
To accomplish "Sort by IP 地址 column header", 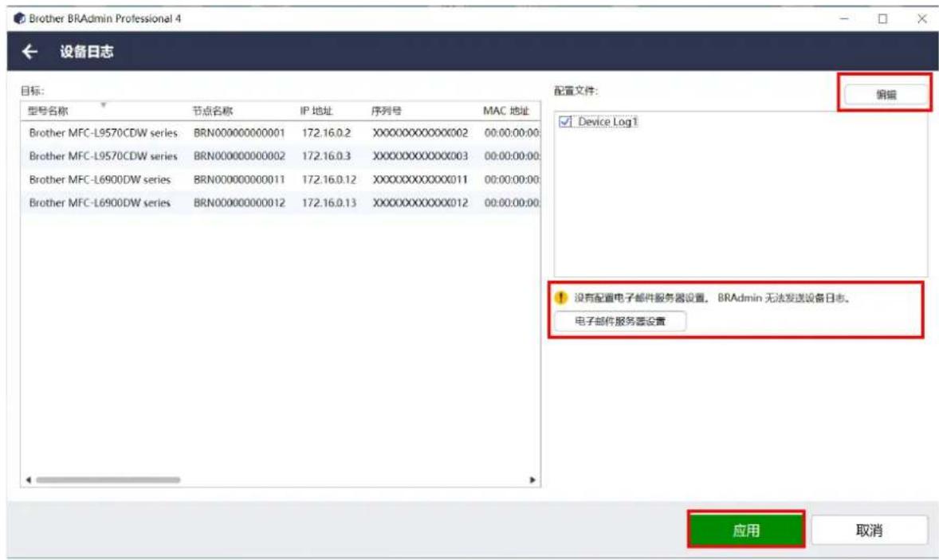I will [316, 112].
